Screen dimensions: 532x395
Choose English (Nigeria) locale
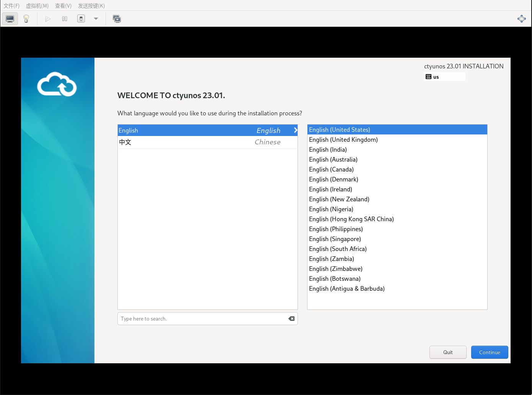point(397,209)
